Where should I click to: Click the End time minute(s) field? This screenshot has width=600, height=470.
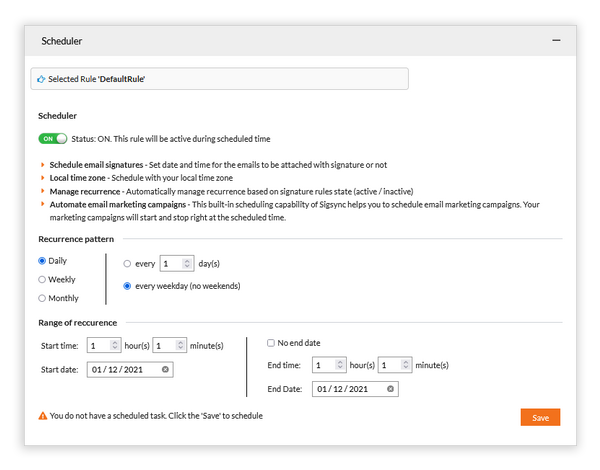coord(394,365)
